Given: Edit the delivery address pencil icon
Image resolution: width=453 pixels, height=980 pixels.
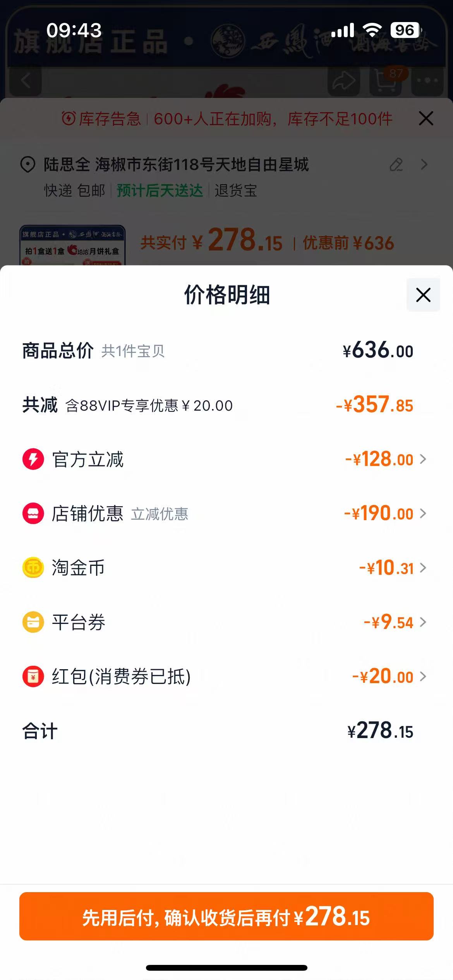Looking at the screenshot, I should (x=396, y=164).
